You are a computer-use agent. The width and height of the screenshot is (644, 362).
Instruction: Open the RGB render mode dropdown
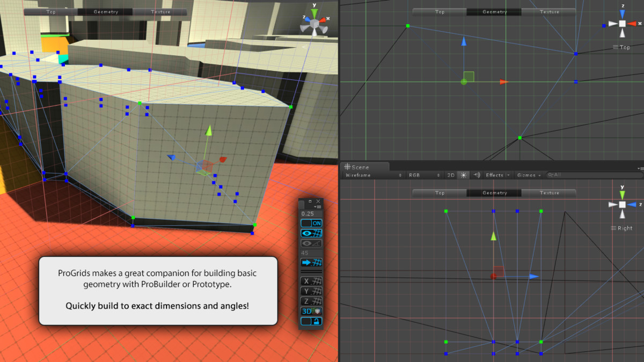[x=424, y=175]
